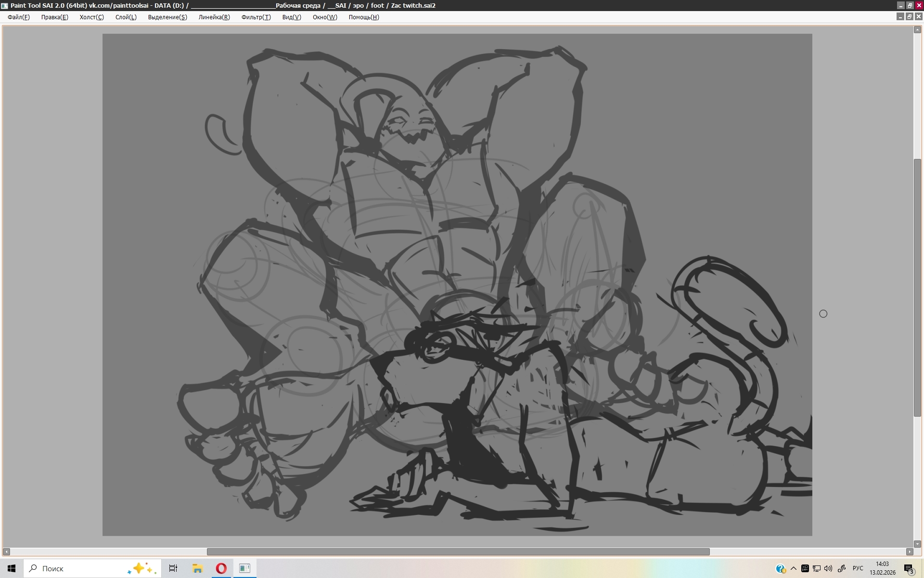
Task: Expand hidden system tray icons arrow
Action: coord(793,568)
